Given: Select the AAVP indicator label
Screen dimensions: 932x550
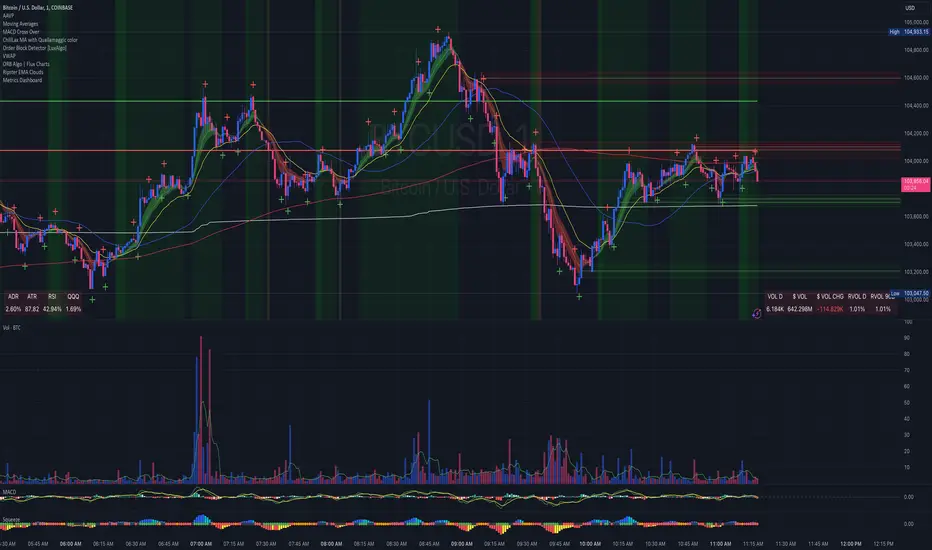Looking at the screenshot, I should tap(8, 16).
